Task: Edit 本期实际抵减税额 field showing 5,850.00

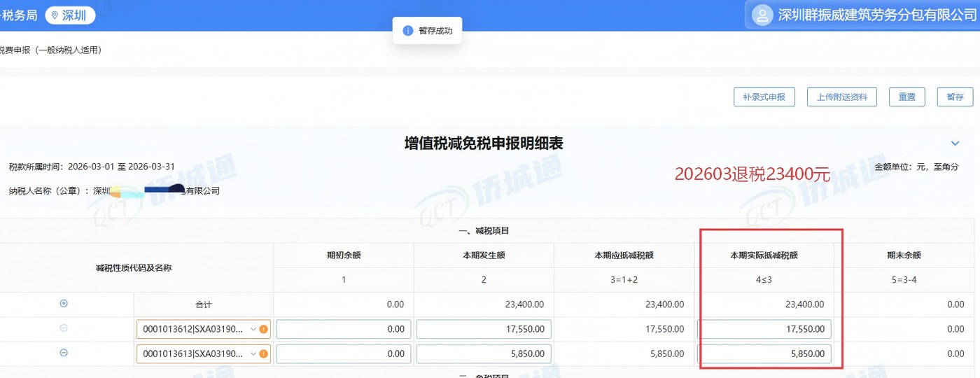Action: [764, 353]
